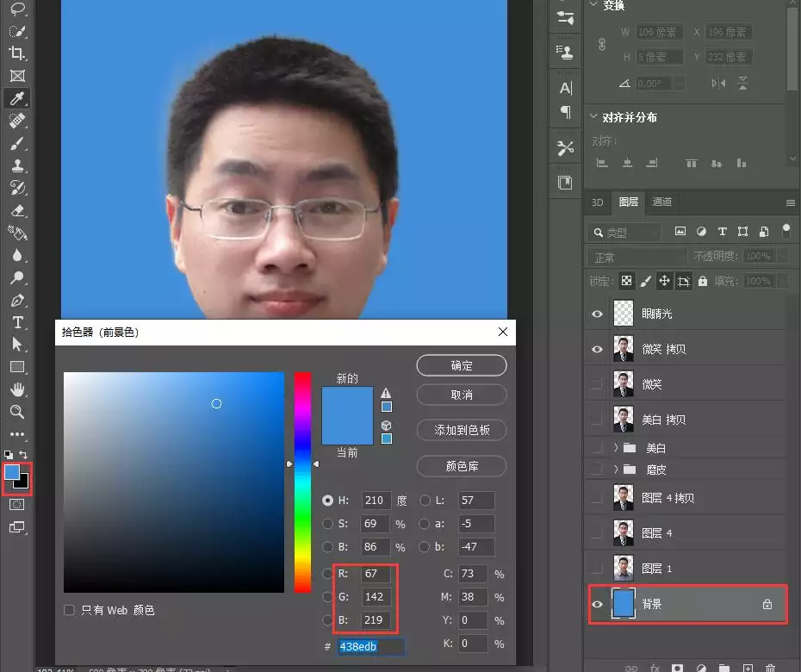Image resolution: width=801 pixels, height=672 pixels.
Task: Select the L lightness radio button
Action: pyautogui.click(x=425, y=501)
